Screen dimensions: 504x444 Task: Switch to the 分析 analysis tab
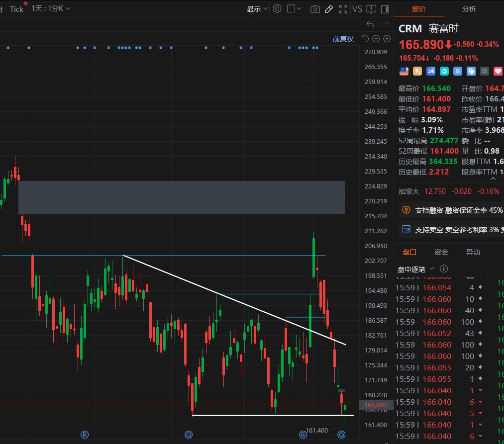469,9
